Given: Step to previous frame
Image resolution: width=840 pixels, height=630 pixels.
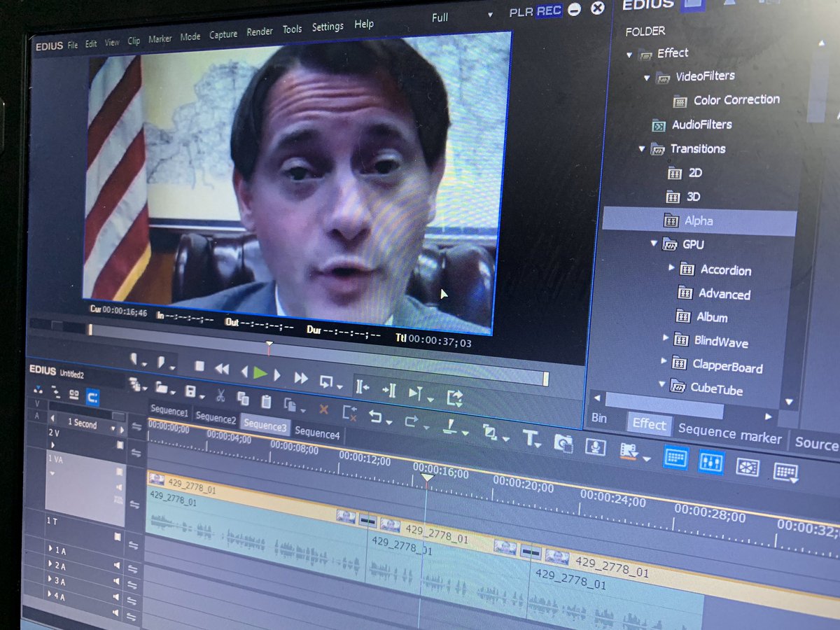Looking at the screenshot, I should point(244,372).
